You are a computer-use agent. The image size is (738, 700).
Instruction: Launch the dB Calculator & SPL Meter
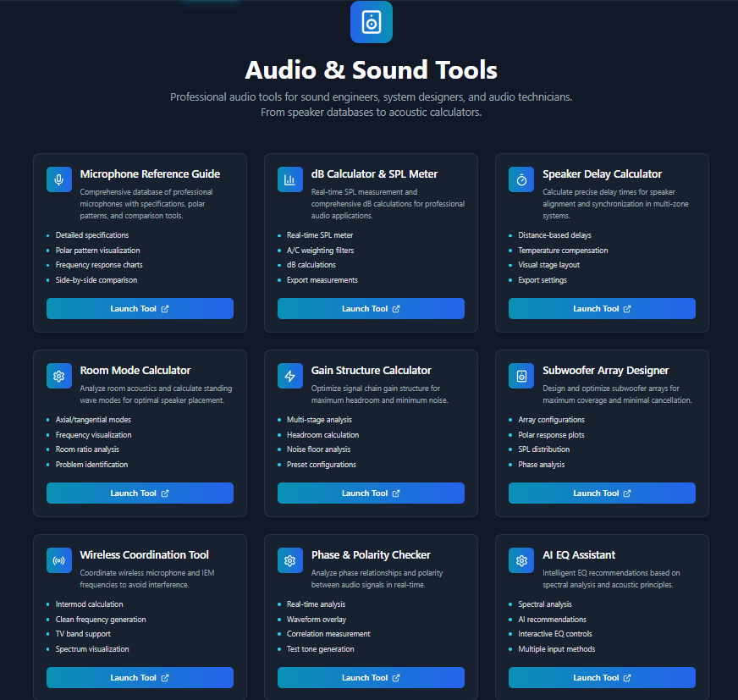(x=371, y=308)
